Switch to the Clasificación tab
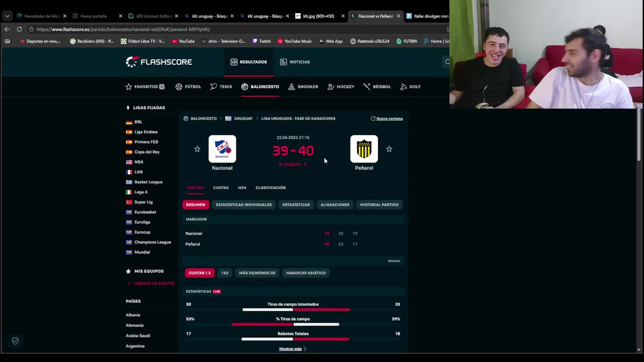 pyautogui.click(x=271, y=188)
